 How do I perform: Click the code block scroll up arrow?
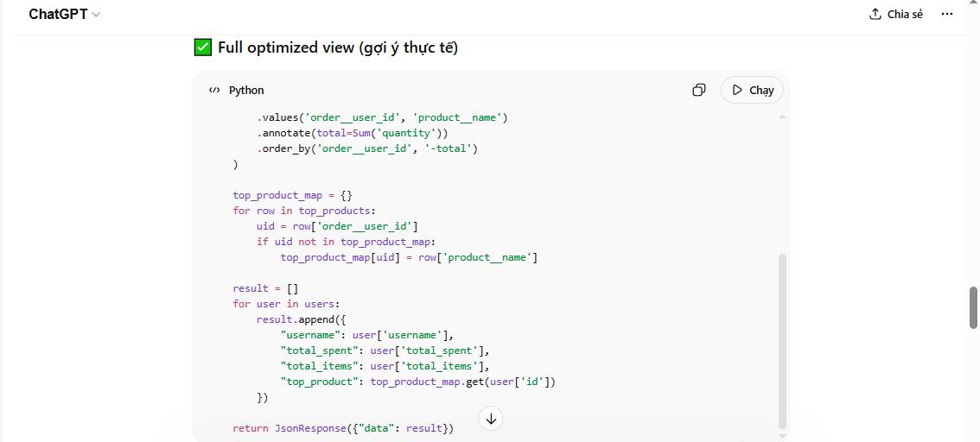pyautogui.click(x=783, y=116)
